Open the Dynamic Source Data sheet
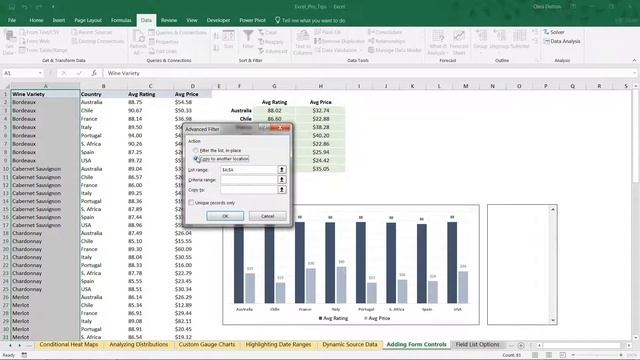This screenshot has height=360, width=640. (350, 344)
